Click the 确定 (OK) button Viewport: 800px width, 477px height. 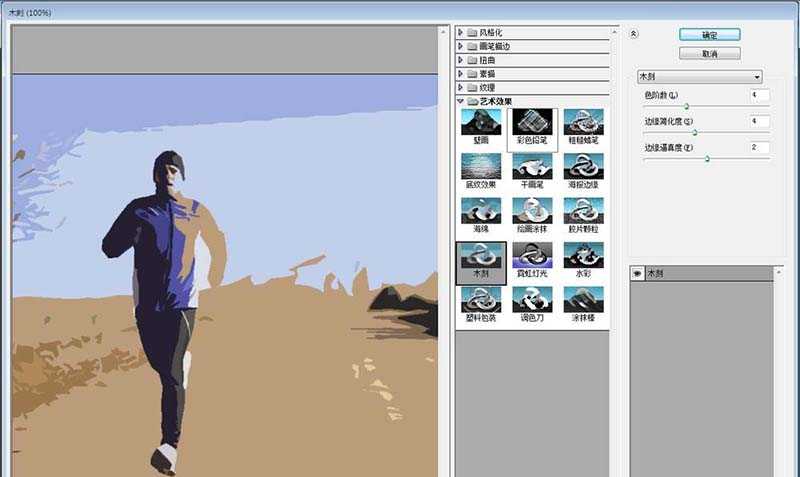pos(708,34)
